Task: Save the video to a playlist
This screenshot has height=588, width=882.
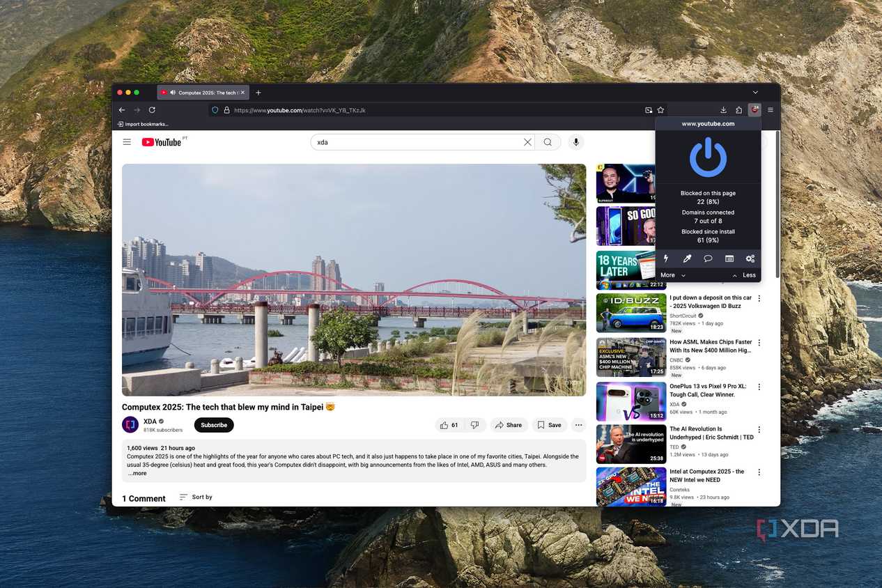Action: tap(550, 425)
